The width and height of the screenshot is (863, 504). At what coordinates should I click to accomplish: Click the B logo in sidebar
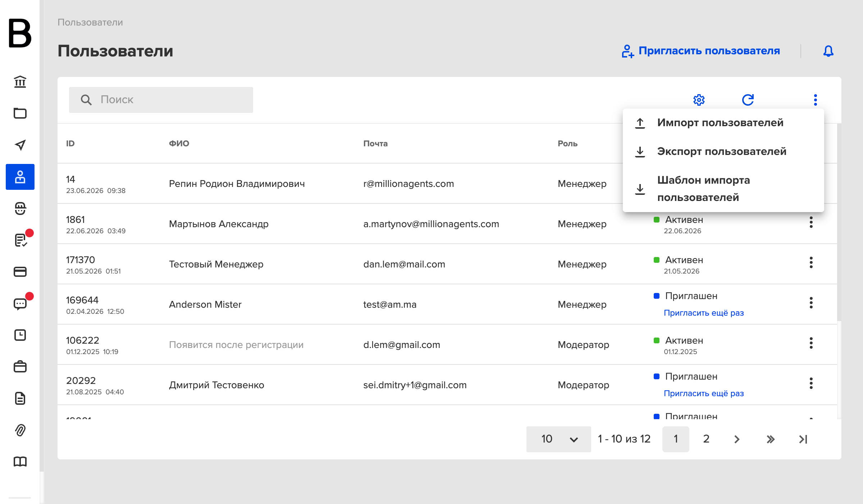point(20,33)
